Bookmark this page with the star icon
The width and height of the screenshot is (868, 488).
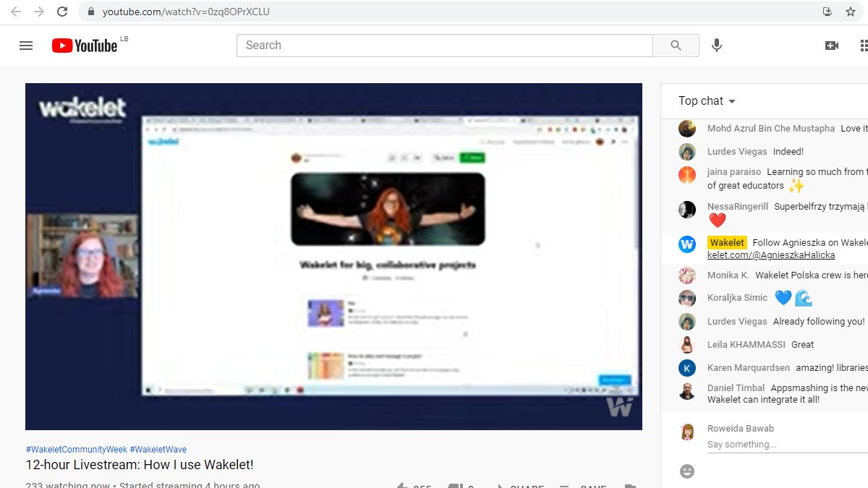[851, 12]
